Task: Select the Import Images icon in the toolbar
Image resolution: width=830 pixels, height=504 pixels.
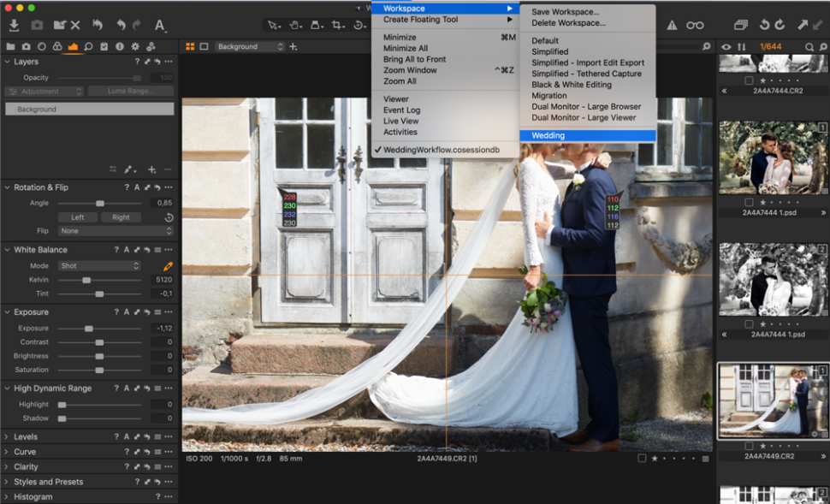Action: 14,25
